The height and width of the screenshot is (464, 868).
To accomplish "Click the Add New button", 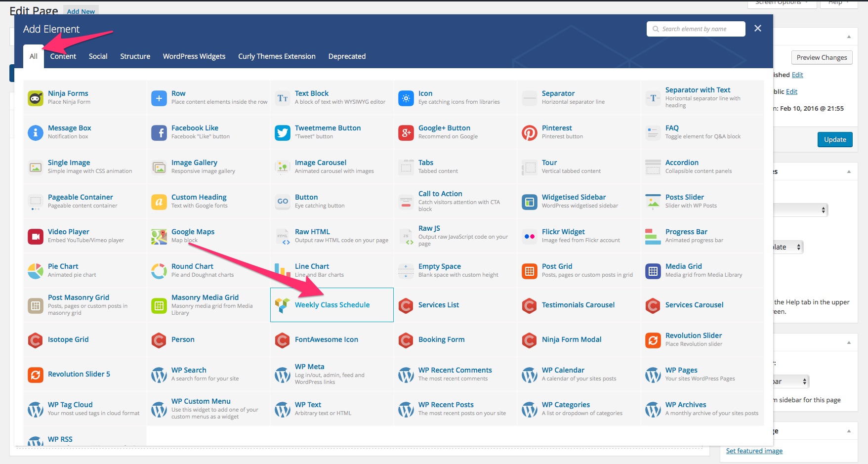I will pyautogui.click(x=81, y=11).
